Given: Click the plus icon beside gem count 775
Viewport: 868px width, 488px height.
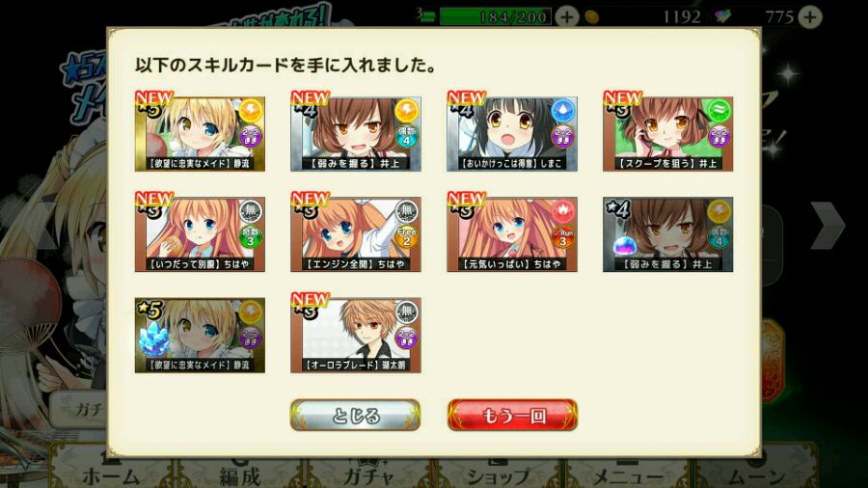Looking at the screenshot, I should click(x=810, y=16).
